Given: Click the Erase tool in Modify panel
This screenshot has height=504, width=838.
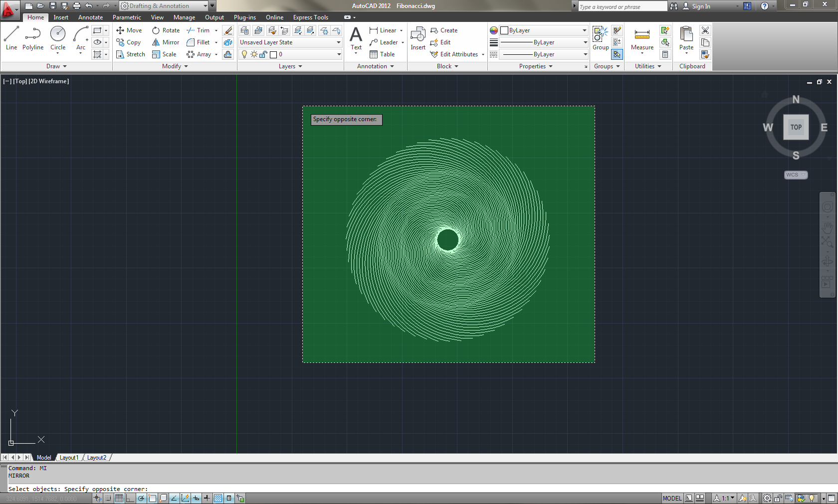Looking at the screenshot, I should [x=228, y=30].
